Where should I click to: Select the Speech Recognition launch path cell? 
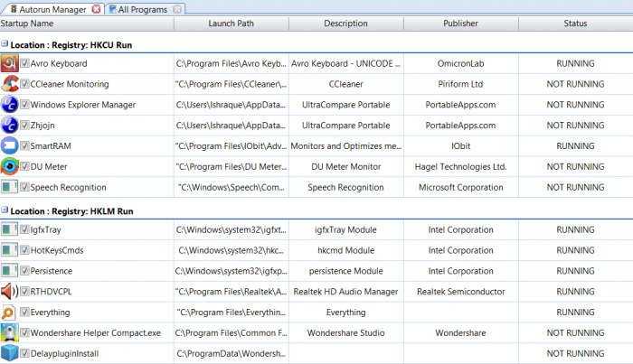click(x=231, y=187)
